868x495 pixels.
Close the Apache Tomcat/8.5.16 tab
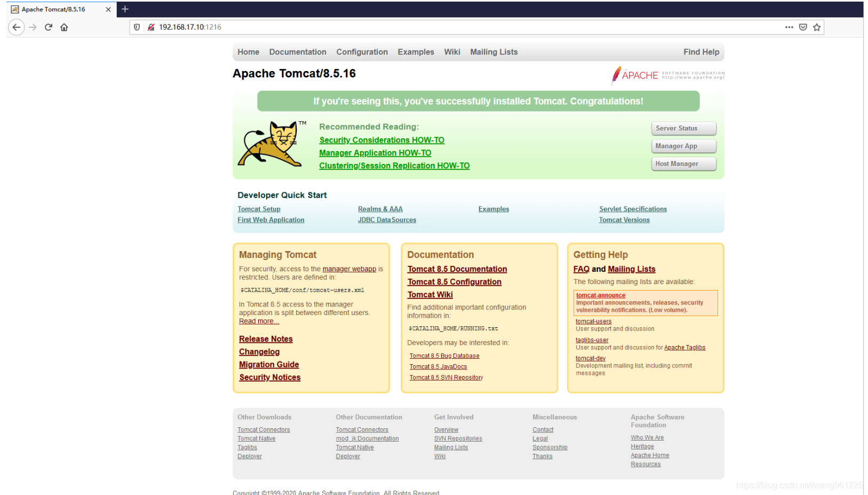(x=108, y=9)
